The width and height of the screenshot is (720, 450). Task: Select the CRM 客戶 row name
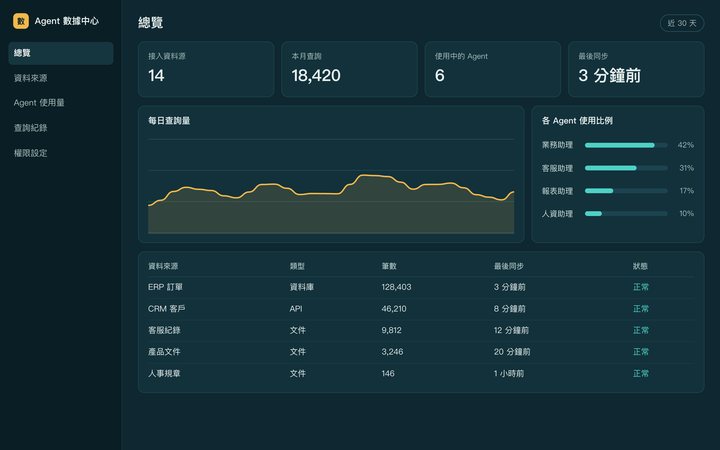pyautogui.click(x=166, y=309)
